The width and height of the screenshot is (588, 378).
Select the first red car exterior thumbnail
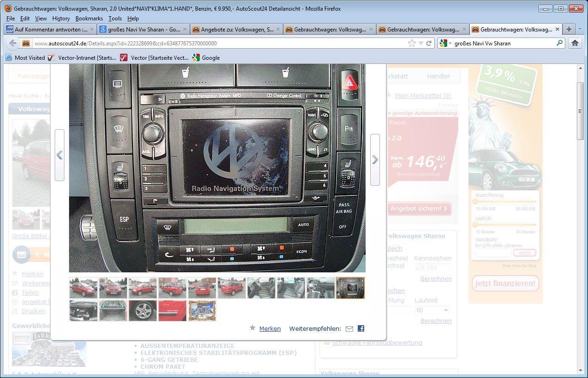point(83,288)
